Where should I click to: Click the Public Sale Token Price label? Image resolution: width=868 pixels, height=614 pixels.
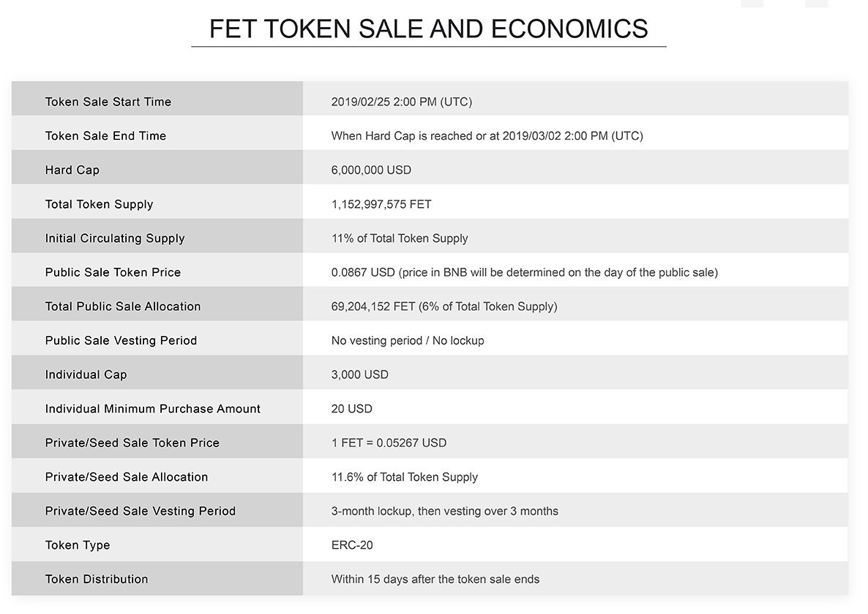point(113,272)
